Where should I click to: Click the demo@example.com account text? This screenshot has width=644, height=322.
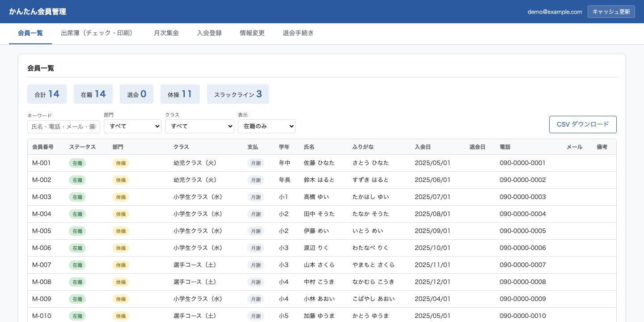555,12
